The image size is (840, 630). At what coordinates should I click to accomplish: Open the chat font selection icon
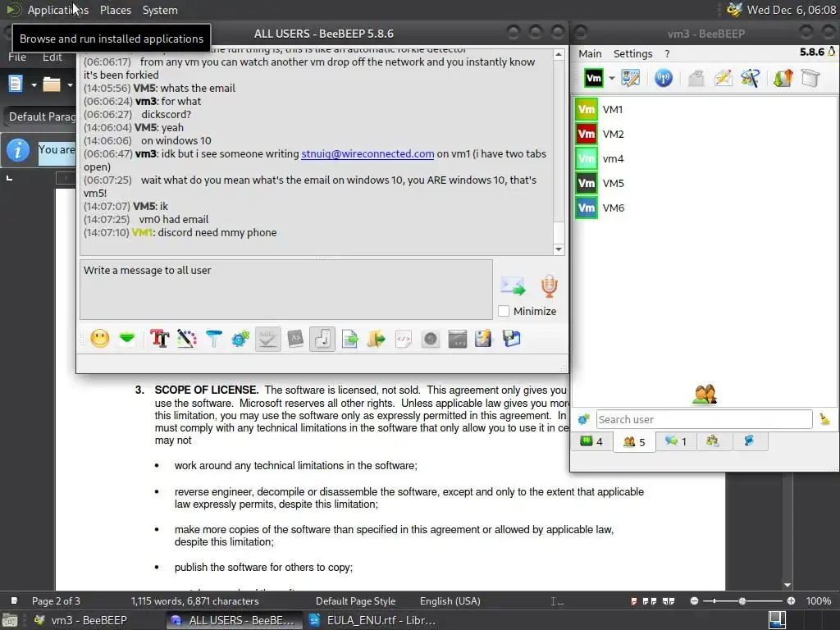point(160,339)
